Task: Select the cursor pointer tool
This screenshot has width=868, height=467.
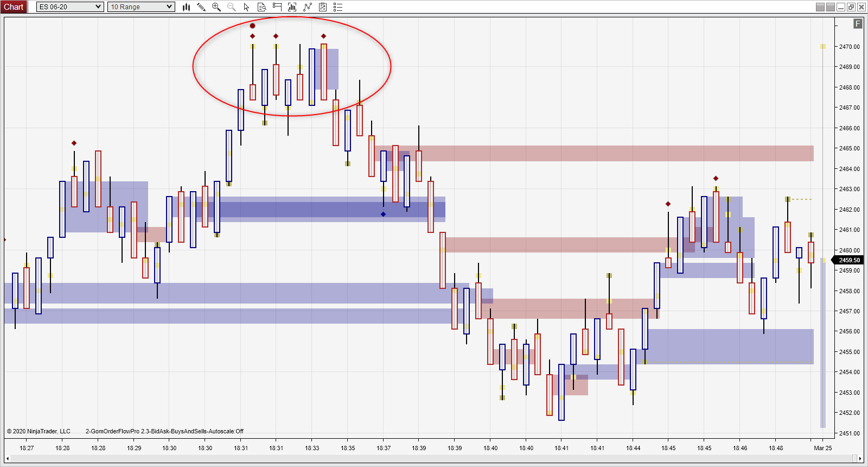Action: pos(247,7)
